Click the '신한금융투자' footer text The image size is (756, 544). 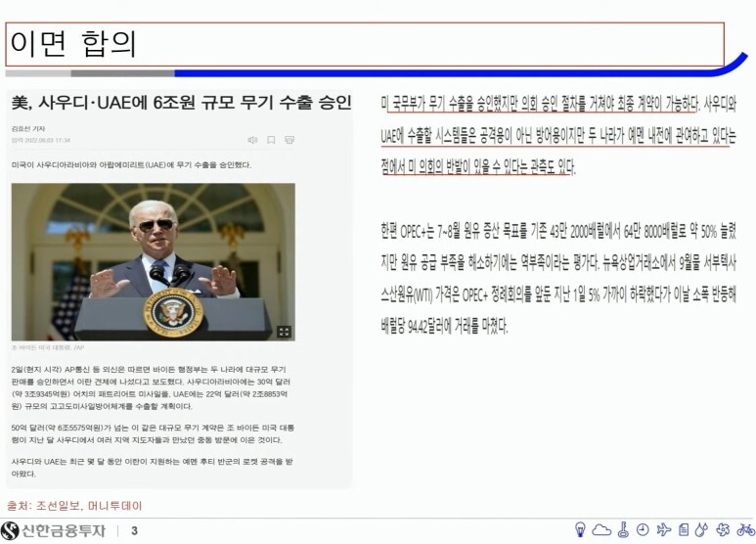[x=64, y=530]
